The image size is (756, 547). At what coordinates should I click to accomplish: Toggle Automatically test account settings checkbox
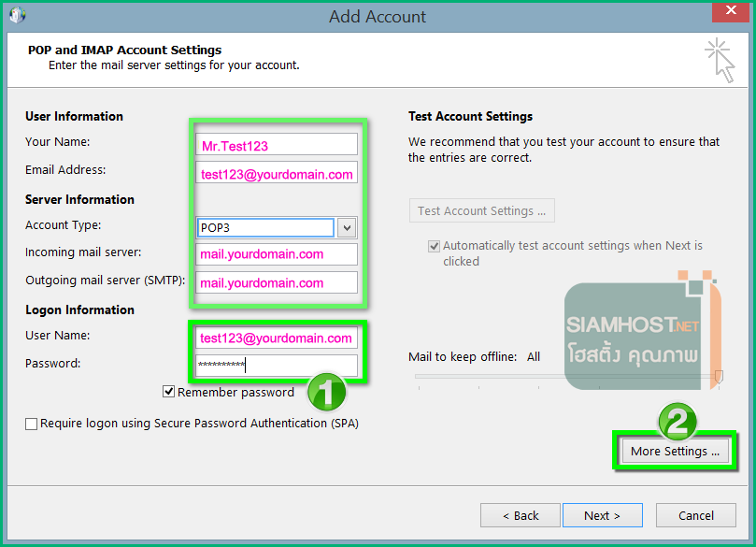point(434,246)
